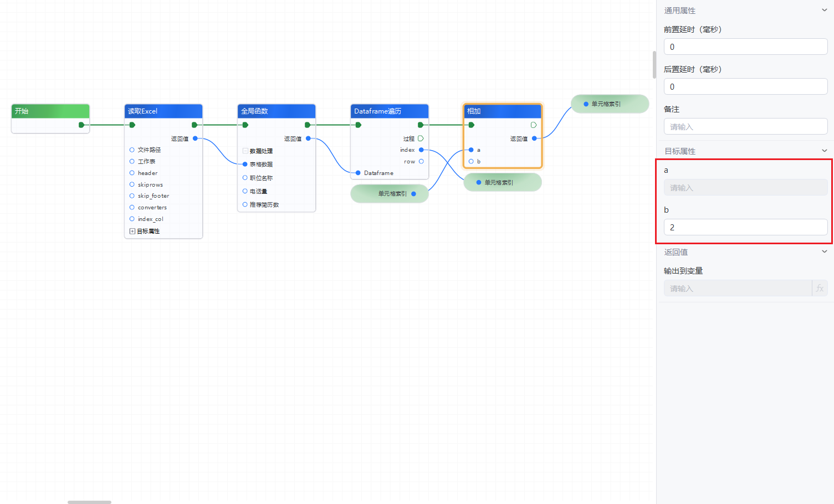Select the Dataframe遍历 node header

pyautogui.click(x=390, y=111)
